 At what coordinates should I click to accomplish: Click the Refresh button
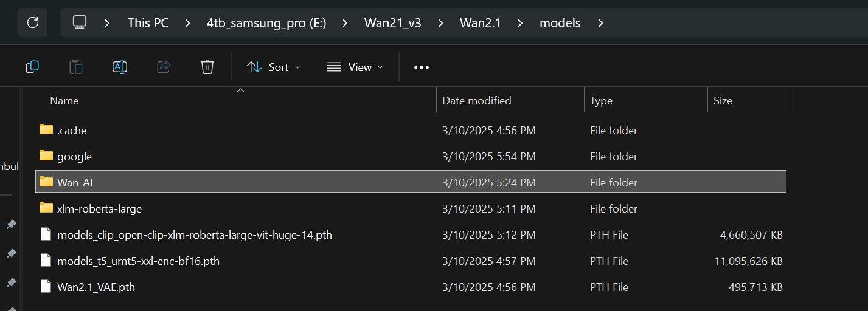[x=33, y=23]
